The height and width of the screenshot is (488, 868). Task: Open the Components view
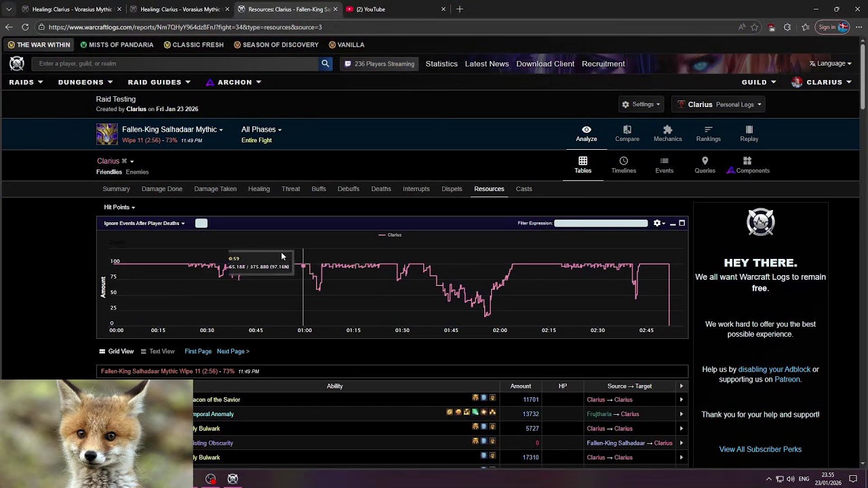point(748,165)
